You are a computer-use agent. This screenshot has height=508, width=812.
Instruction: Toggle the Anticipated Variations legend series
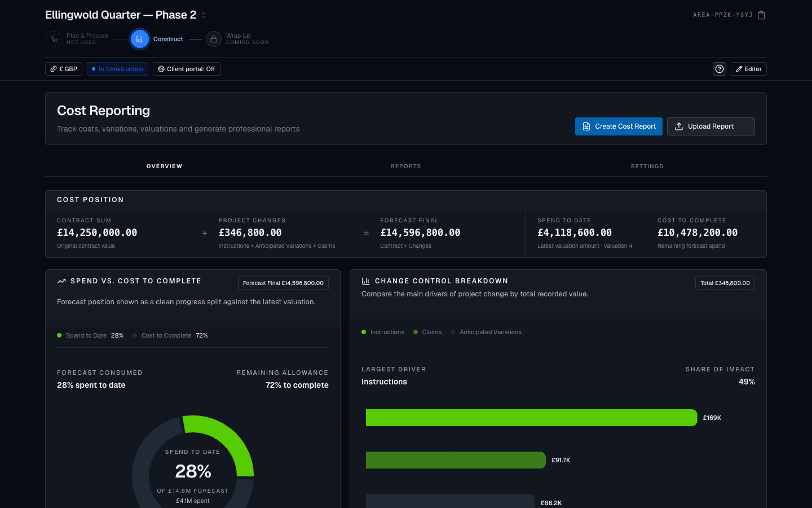486,332
